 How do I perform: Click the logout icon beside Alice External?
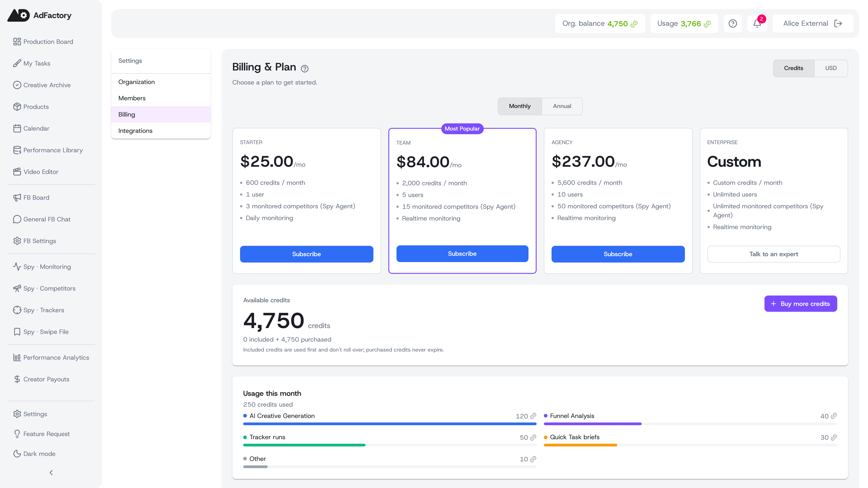click(838, 23)
